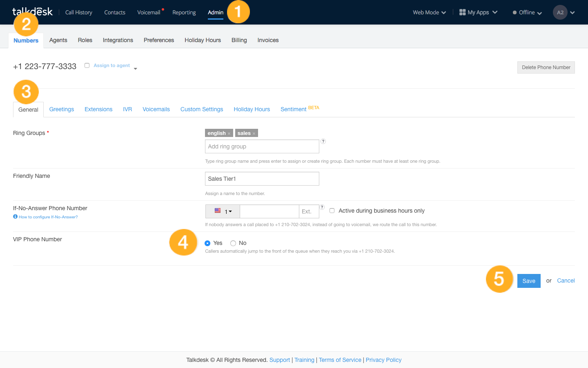This screenshot has width=588, height=368.
Task: Open the If-No-Answer extension help icon
Action: 322,207
